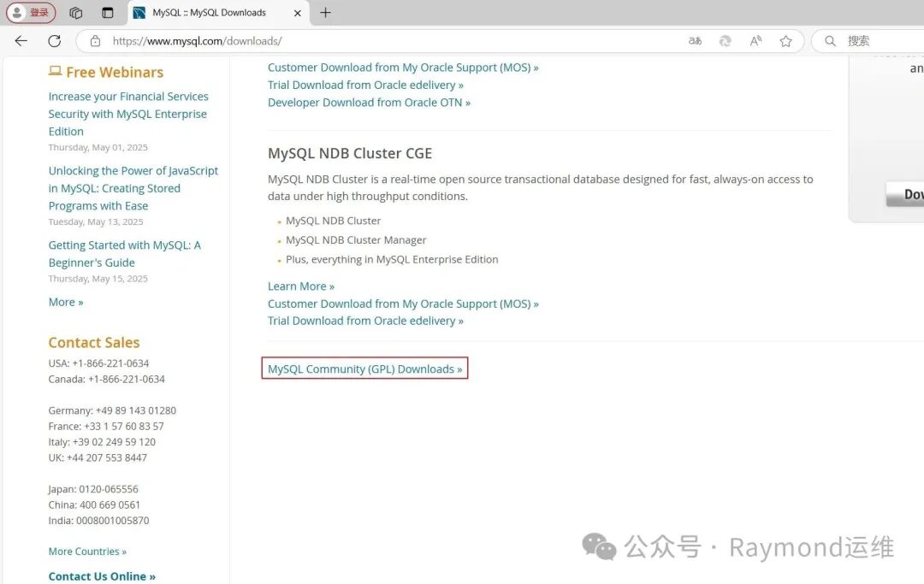924x584 pixels.
Task: Click Plus, everything in MySQL Enterprise Edition text
Action: click(x=392, y=260)
